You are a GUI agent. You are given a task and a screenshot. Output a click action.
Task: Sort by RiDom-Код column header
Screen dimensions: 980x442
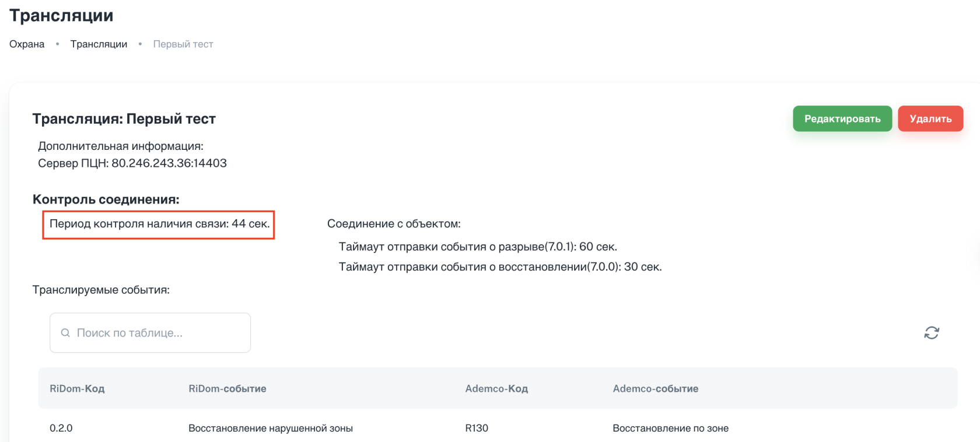(77, 389)
